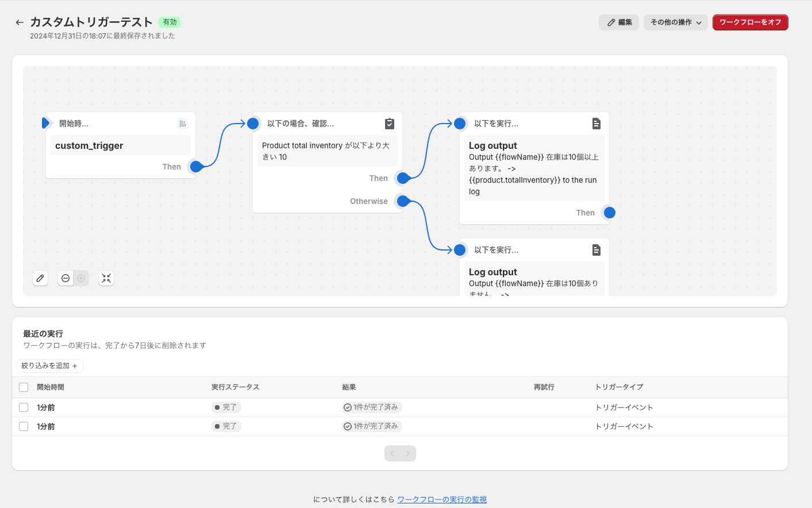Select the first Log output action body
This screenshot has width=812, height=508.
pyautogui.click(x=534, y=168)
